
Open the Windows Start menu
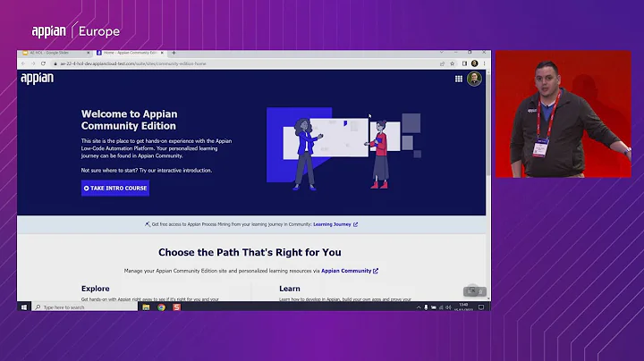pyautogui.click(x=24, y=306)
